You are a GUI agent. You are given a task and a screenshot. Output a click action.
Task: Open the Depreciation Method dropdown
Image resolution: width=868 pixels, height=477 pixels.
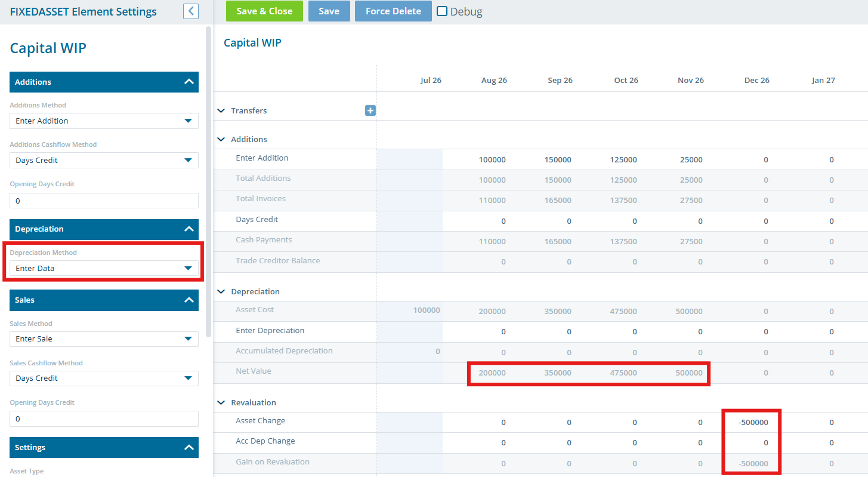104,268
